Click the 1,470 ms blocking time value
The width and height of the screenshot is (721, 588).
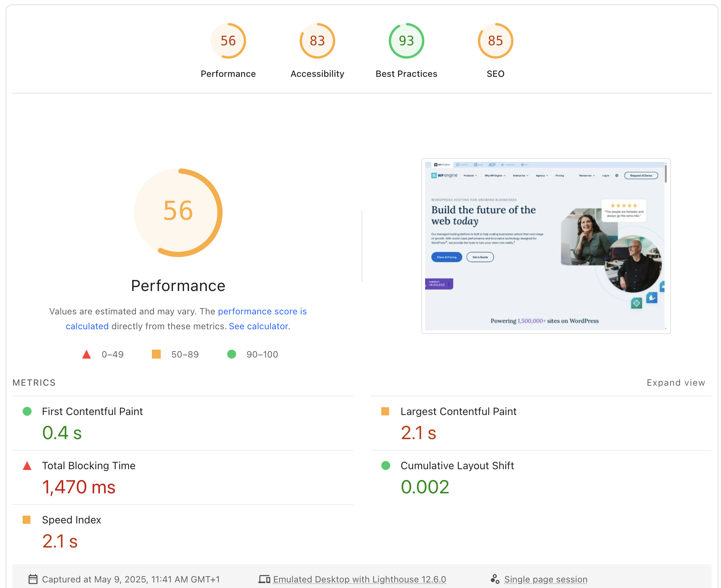pyautogui.click(x=79, y=487)
